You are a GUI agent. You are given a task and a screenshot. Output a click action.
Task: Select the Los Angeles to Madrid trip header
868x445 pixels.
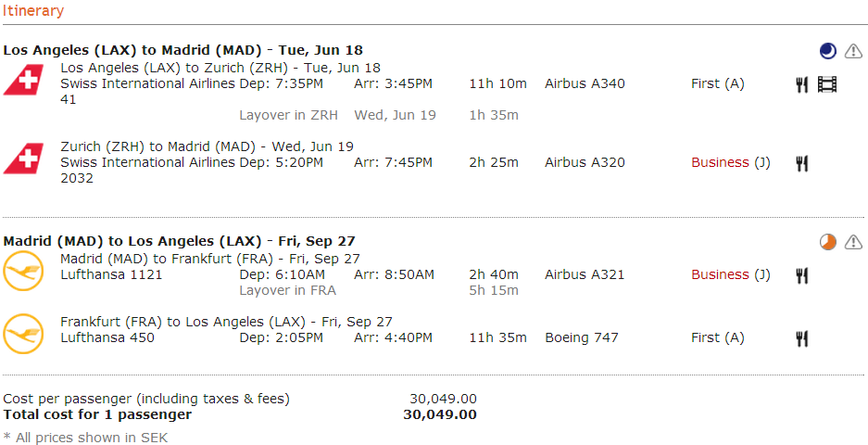(182, 50)
